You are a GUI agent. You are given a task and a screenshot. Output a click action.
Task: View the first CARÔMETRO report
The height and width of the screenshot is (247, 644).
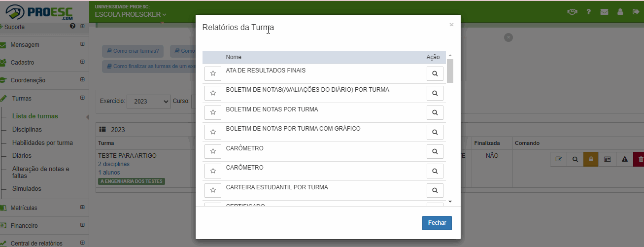pyautogui.click(x=435, y=151)
